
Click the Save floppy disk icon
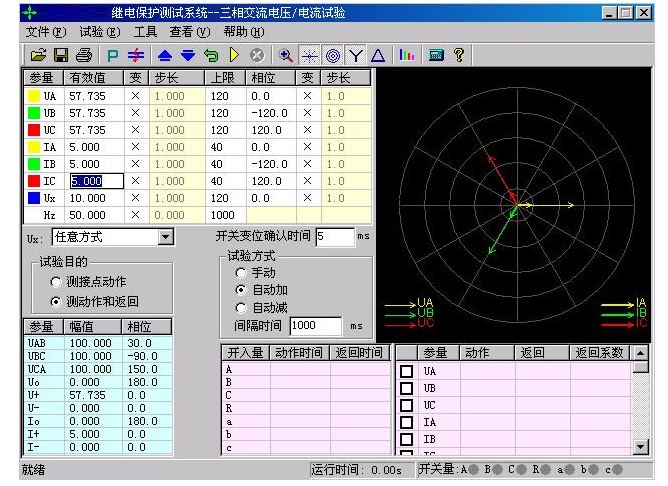click(x=60, y=55)
